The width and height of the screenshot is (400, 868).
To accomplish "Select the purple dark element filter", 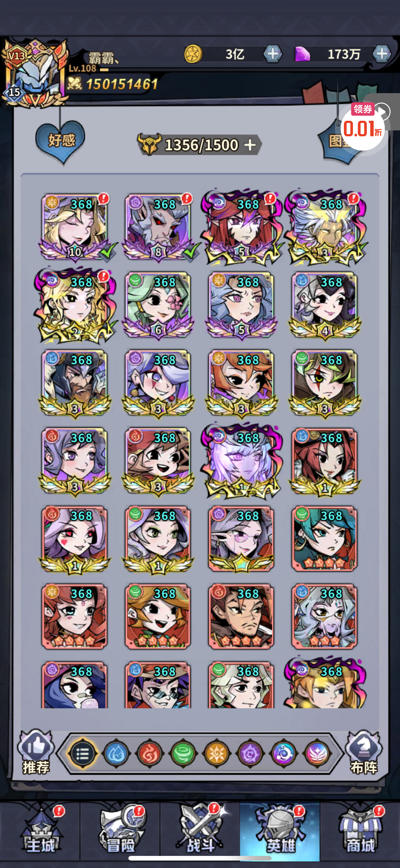I will point(250,754).
